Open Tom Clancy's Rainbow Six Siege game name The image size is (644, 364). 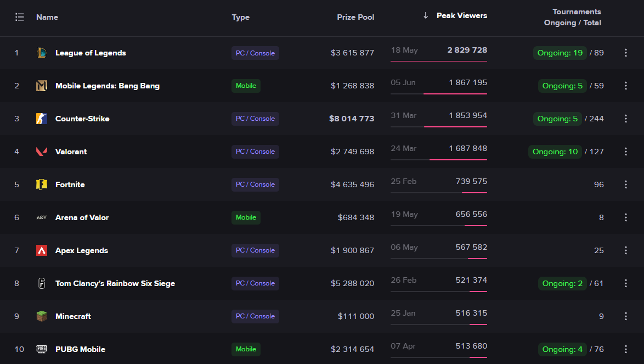click(x=115, y=283)
